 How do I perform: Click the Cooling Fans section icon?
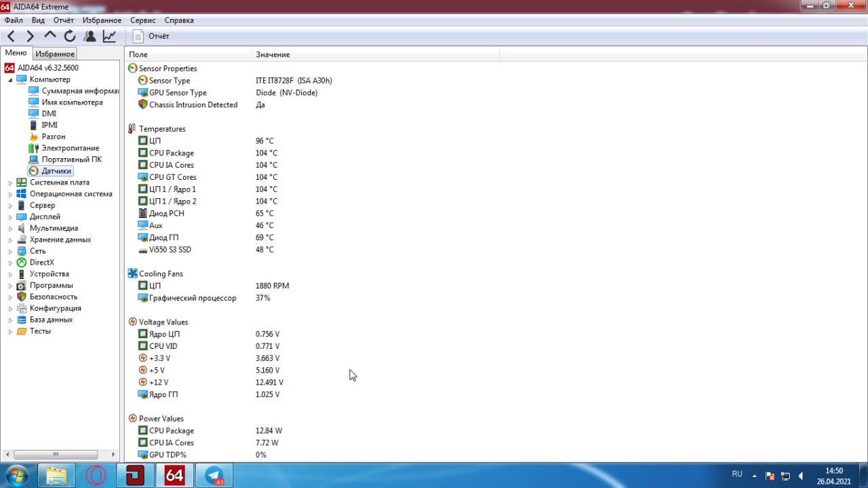pyautogui.click(x=133, y=274)
